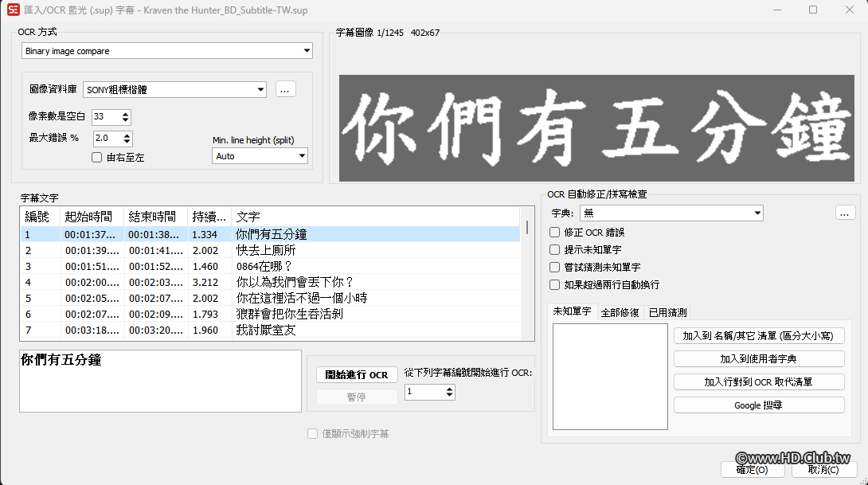
Task: Close the OCR import window
Action: coord(849,10)
